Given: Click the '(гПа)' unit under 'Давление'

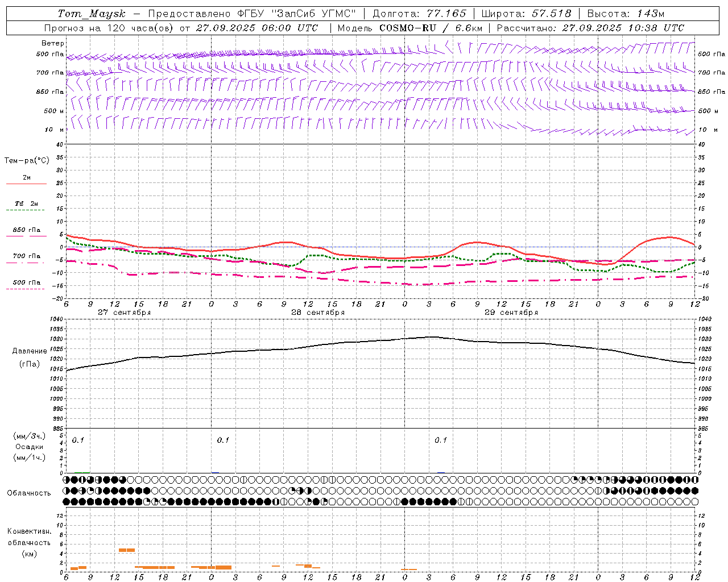Looking at the screenshot, I should [x=30, y=364].
